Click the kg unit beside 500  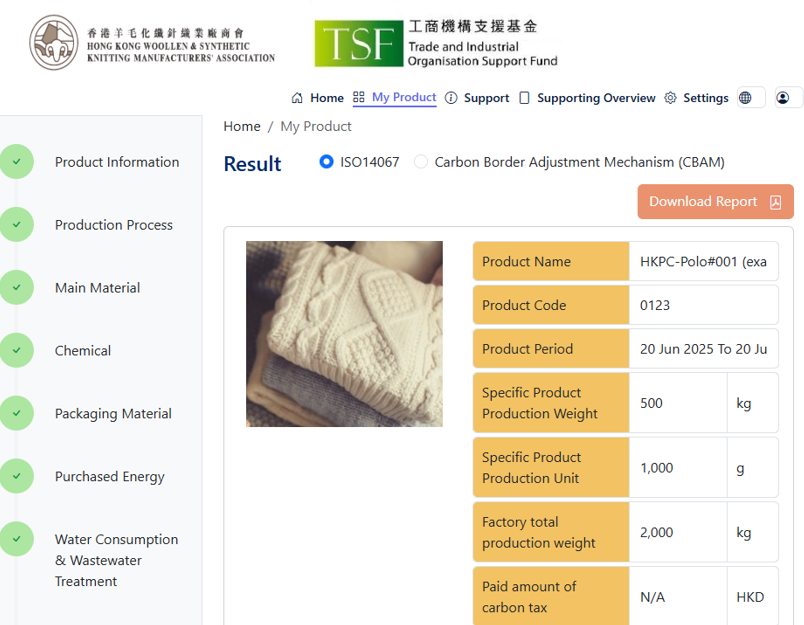pos(753,403)
